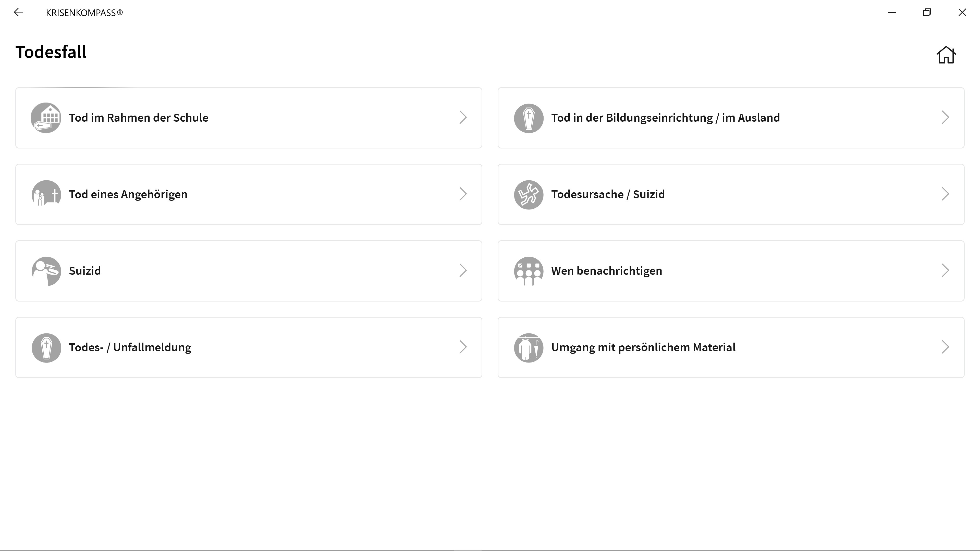Click the home icon
The height and width of the screenshot is (551, 980).
coord(946,55)
